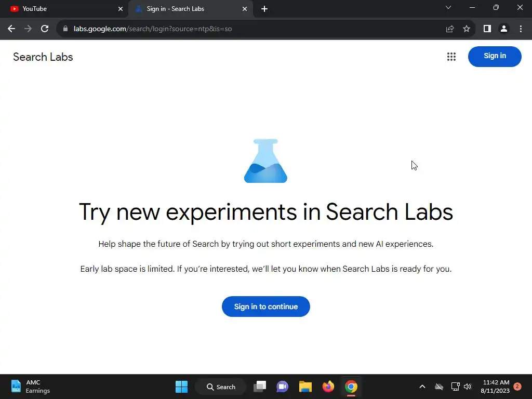The height and width of the screenshot is (399, 532).
Task: Bookmark this tab with star icon
Action: tap(467, 29)
